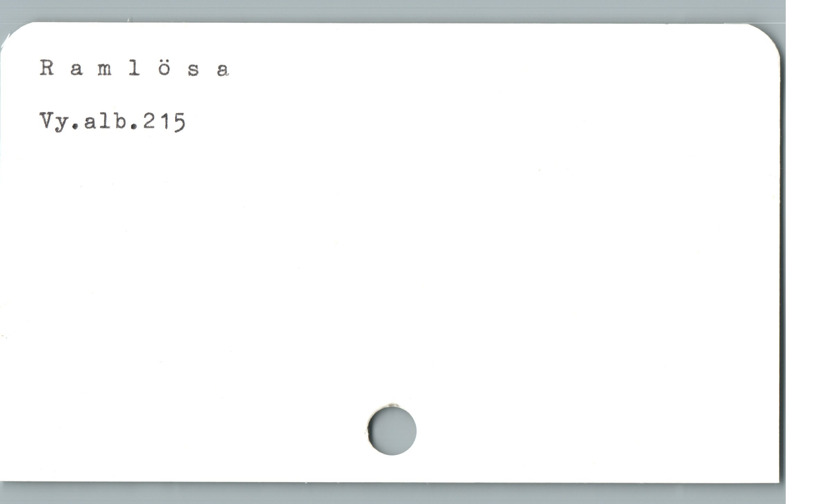Click the gray strip above the card
The image size is (830, 504).
click(392, 11)
